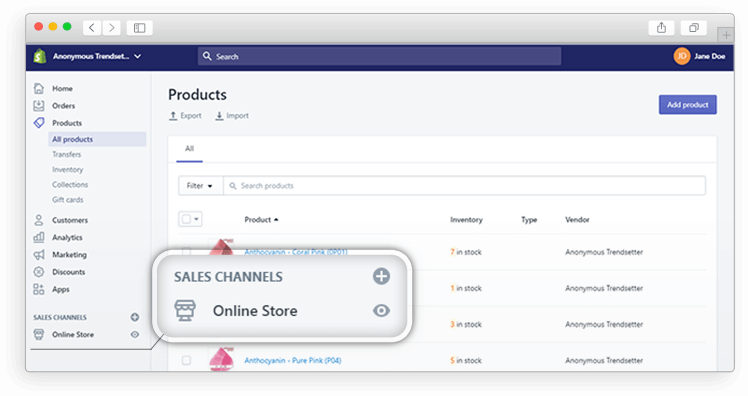Click Anonymous Trendsetter vendor in the 7 in stock row

click(x=604, y=252)
